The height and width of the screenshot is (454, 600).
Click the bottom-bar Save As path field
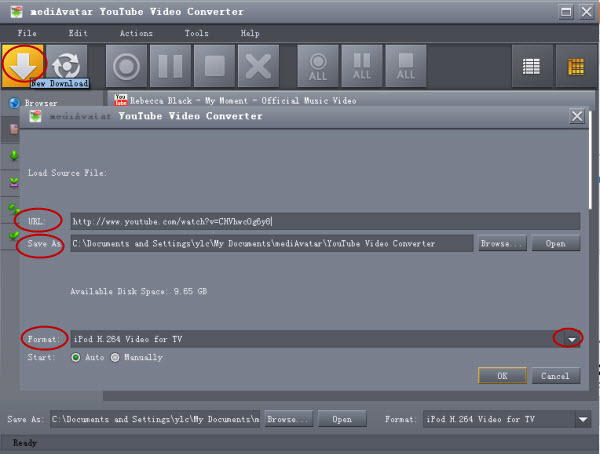pos(155,419)
